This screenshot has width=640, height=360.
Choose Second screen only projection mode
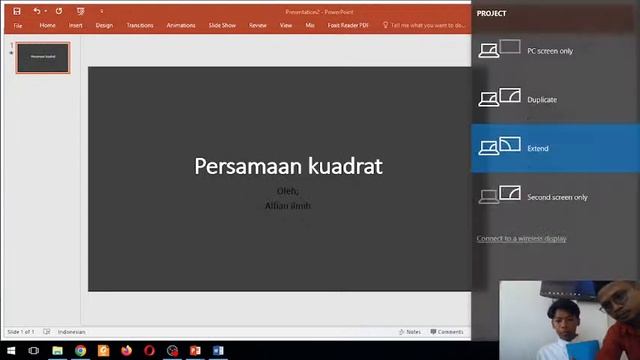[556, 197]
